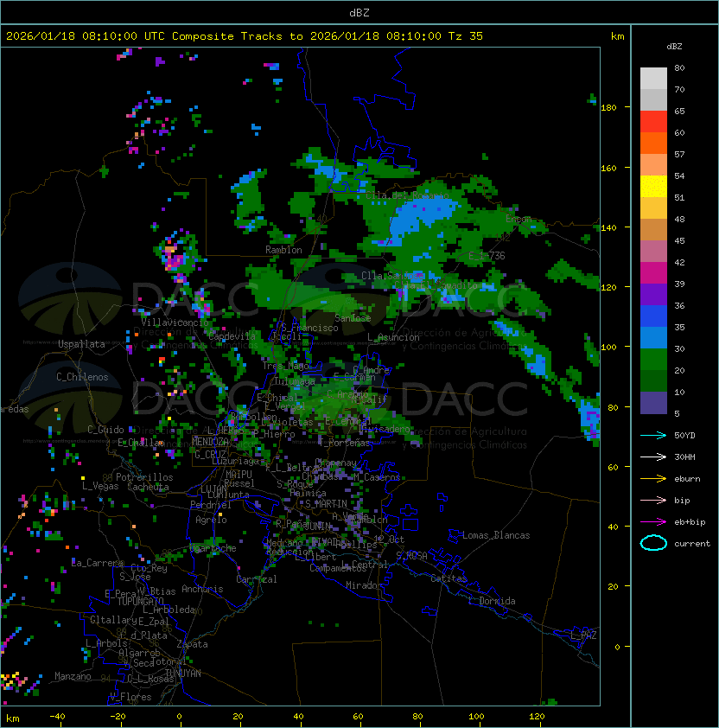Screen dimensions: 719x728
Task: Click the '50YD' legend label
Action: (684, 435)
